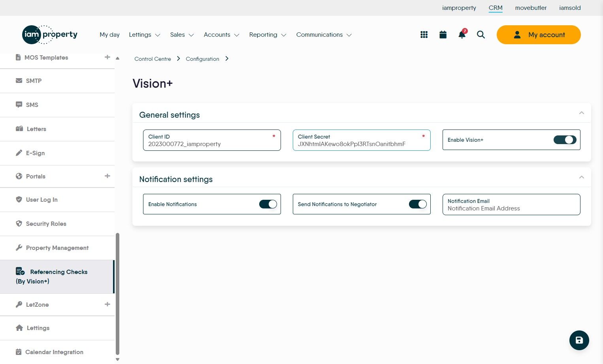603x364 pixels.
Task: Expand the Reporting dropdown menu
Action: (x=268, y=35)
